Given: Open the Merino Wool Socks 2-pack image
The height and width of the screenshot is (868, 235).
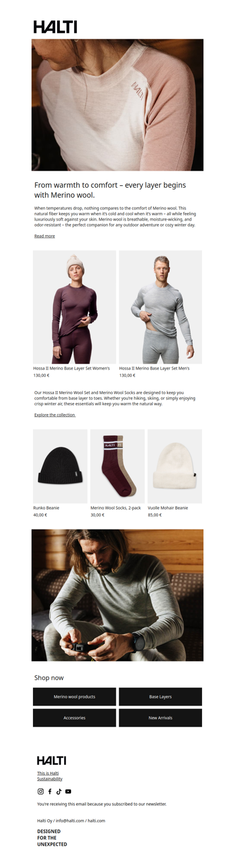Looking at the screenshot, I should [117, 466].
